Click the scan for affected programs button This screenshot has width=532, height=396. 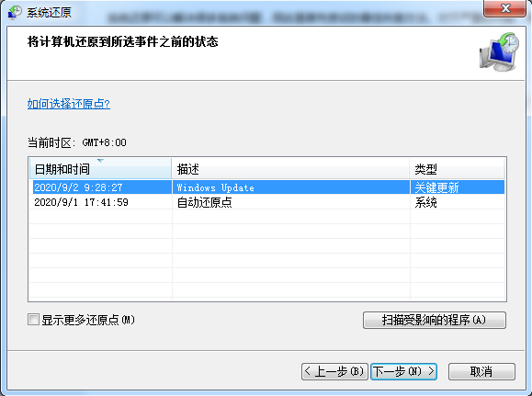coord(435,320)
